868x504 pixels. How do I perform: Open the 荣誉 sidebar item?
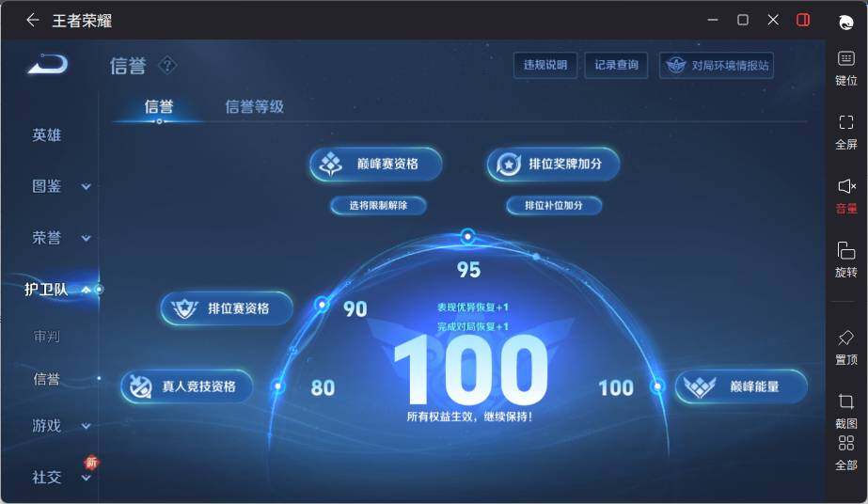(46, 238)
